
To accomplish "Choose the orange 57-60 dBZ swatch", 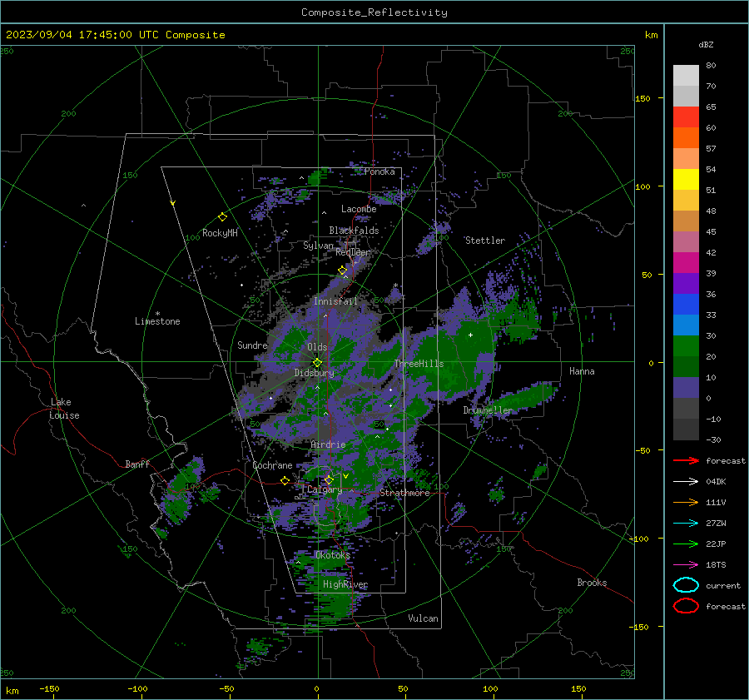I will click(x=686, y=138).
